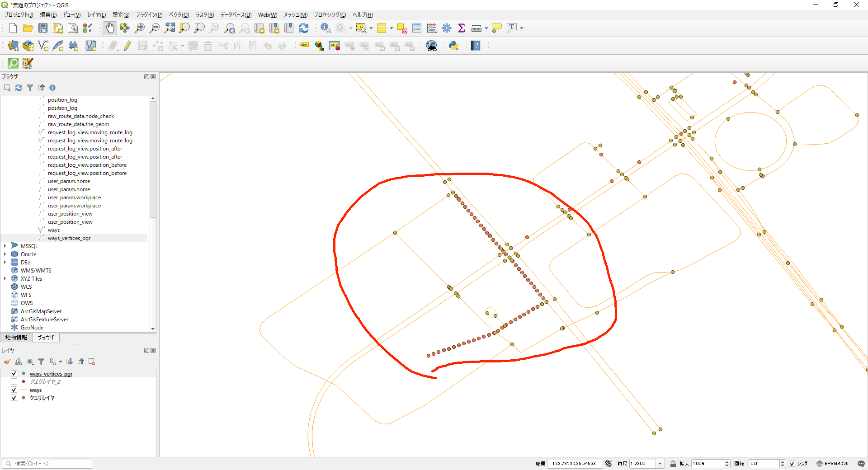Toggle visibility of ways_vertices_pgr layer
868x470 pixels.
(14, 373)
